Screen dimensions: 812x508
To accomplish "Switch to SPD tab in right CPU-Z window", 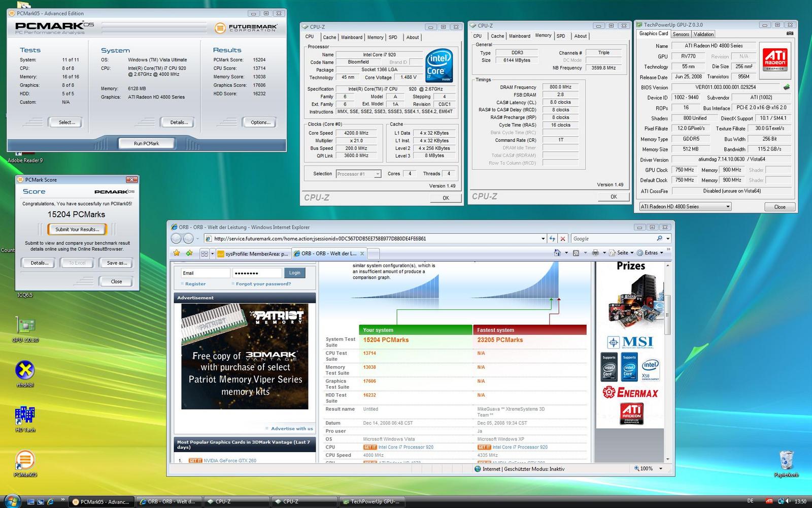I will [x=561, y=36].
